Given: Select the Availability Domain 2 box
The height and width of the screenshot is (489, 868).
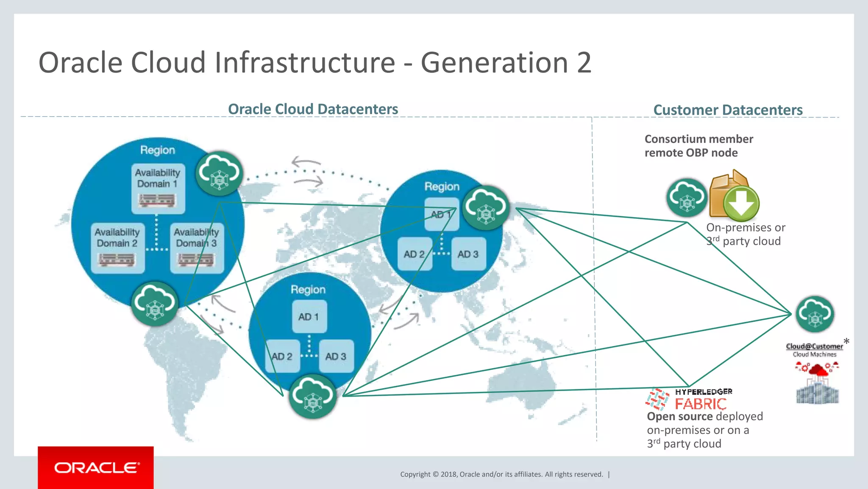Looking at the screenshot, I should pyautogui.click(x=118, y=248).
